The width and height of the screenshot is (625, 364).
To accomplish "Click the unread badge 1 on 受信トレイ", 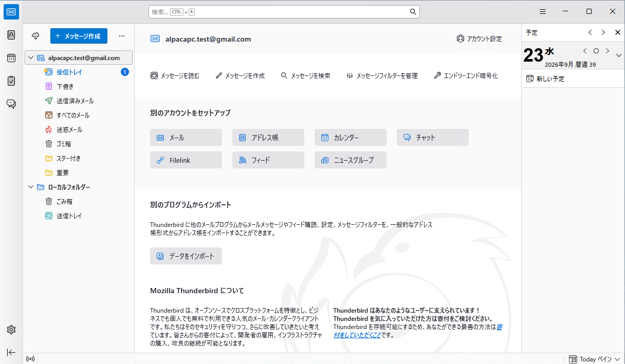I will (x=125, y=72).
